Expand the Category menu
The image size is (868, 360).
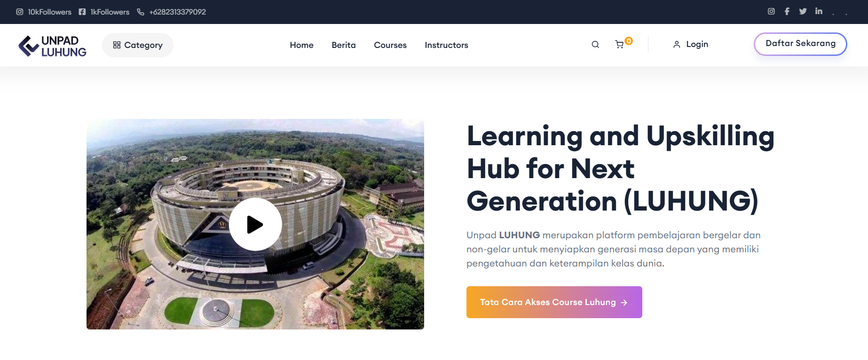138,45
